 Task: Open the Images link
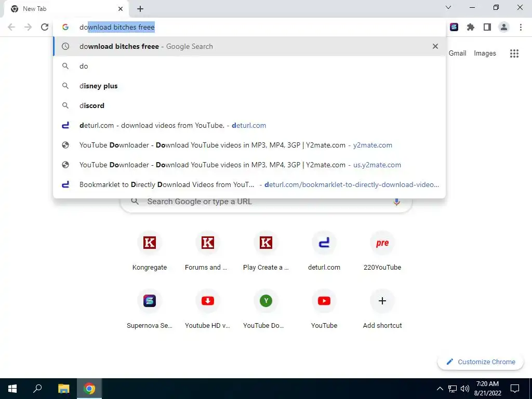click(485, 54)
